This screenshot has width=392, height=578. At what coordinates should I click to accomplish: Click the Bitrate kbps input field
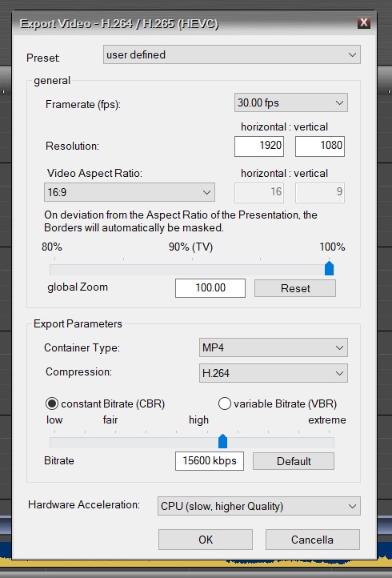[x=210, y=461]
